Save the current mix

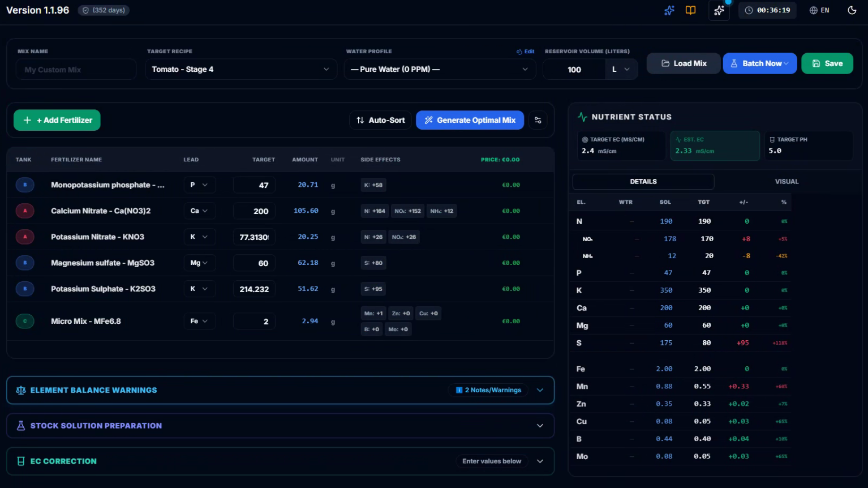click(x=827, y=63)
